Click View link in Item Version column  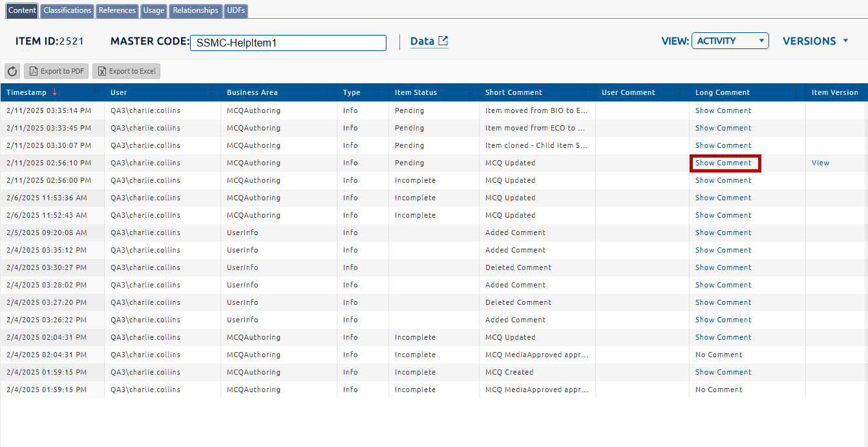coord(820,163)
